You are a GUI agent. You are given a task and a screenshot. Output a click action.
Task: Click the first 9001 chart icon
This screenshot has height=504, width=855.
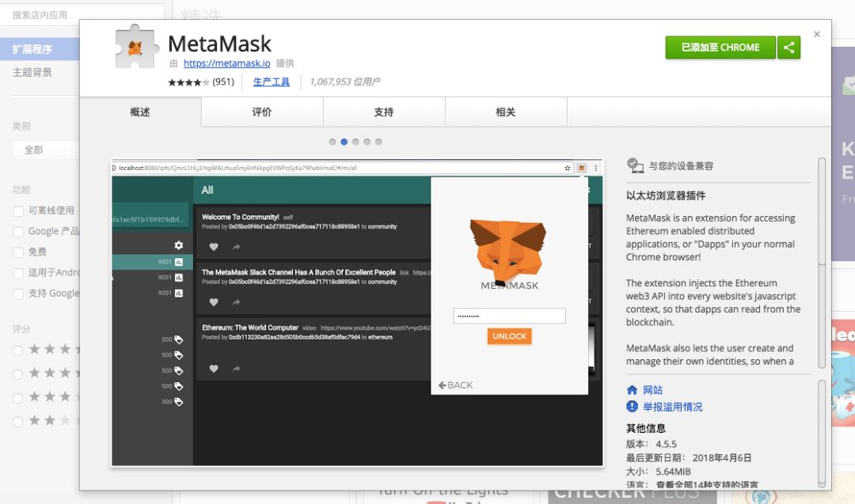(179, 262)
